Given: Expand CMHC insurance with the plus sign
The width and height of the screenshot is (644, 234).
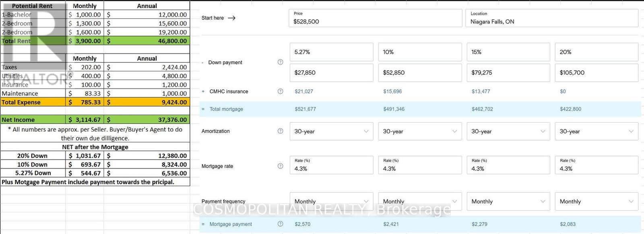Looking at the screenshot, I should (x=203, y=91).
